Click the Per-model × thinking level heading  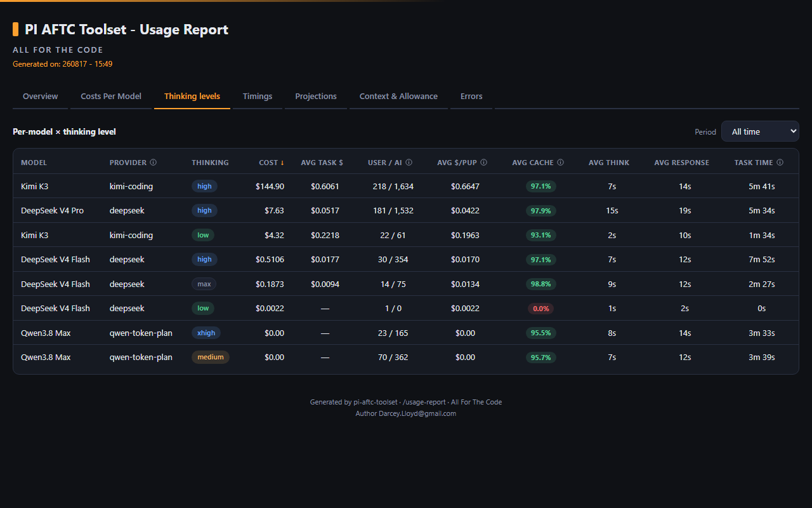(64, 131)
